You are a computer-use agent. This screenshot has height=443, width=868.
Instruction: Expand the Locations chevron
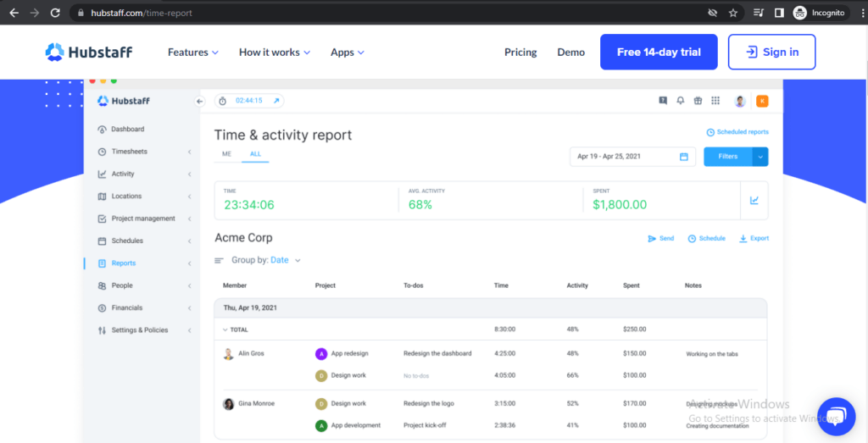[189, 197]
